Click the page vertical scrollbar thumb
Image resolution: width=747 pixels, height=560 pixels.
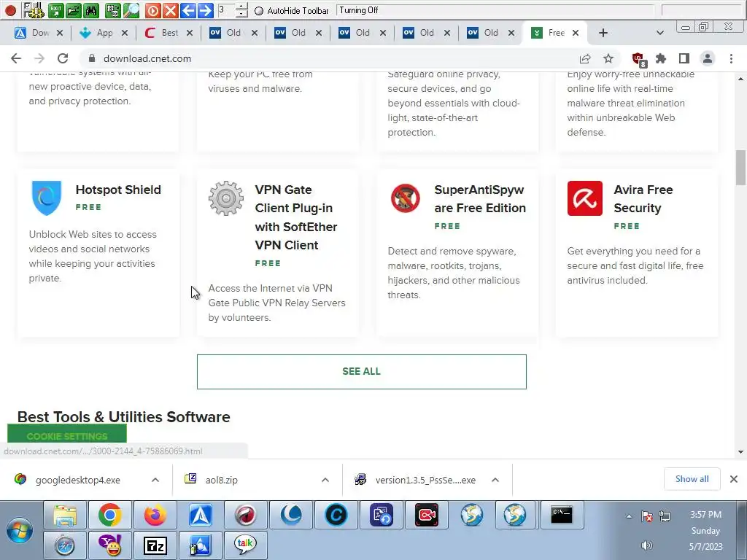click(x=741, y=168)
